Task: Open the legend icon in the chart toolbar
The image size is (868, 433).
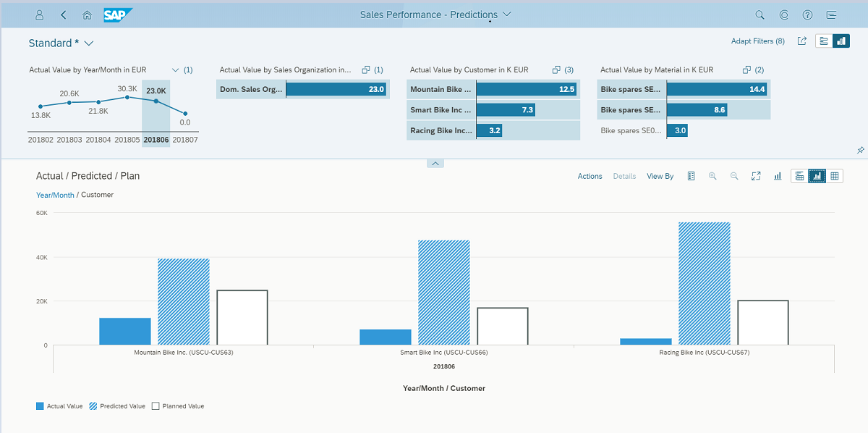Action: (x=691, y=176)
